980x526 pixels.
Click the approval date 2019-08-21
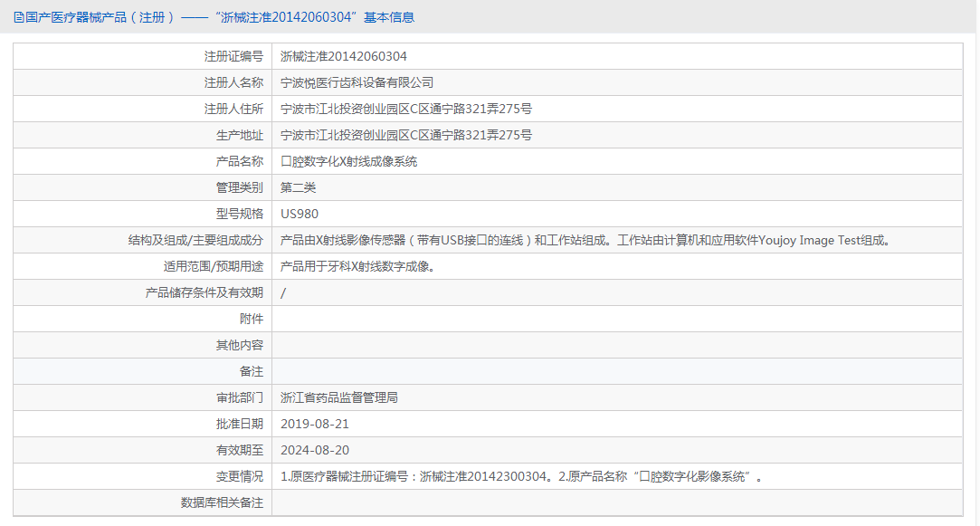click(x=315, y=424)
